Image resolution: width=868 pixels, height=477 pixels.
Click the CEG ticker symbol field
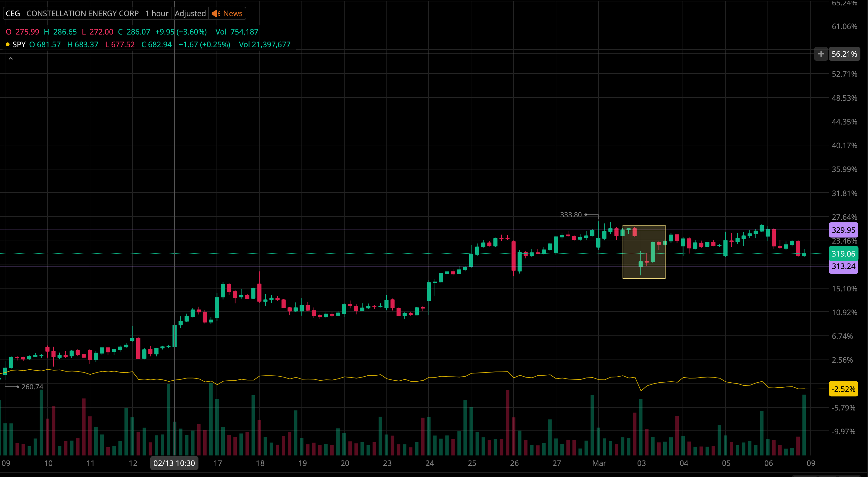13,14
